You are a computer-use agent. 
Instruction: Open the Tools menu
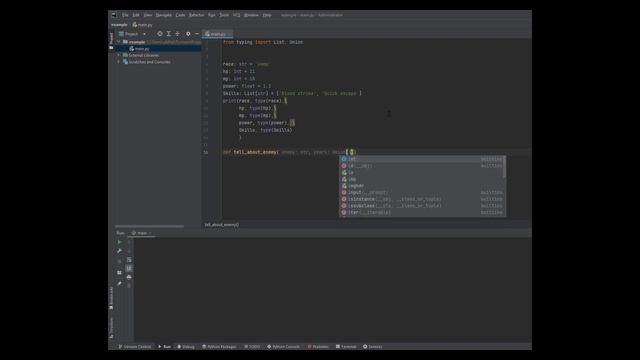pyautogui.click(x=224, y=15)
